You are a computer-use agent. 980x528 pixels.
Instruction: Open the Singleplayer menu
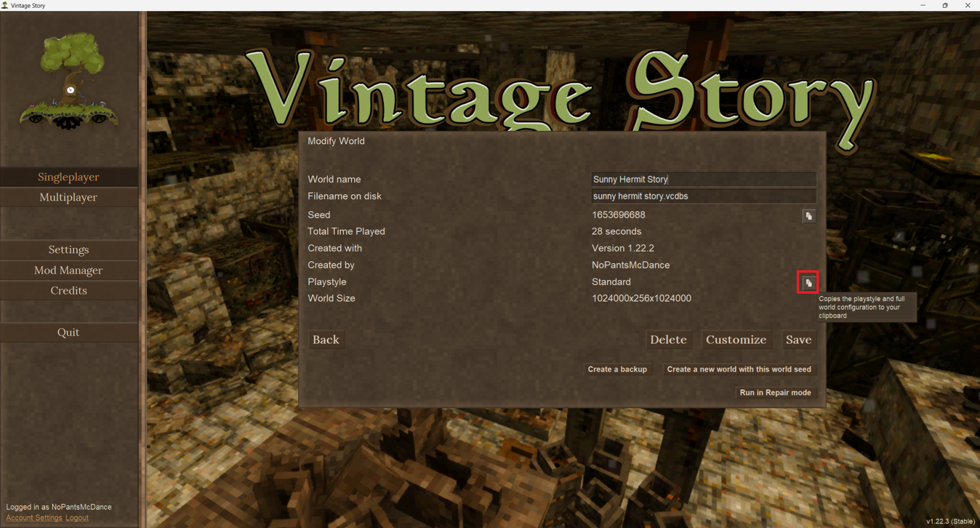coord(69,177)
